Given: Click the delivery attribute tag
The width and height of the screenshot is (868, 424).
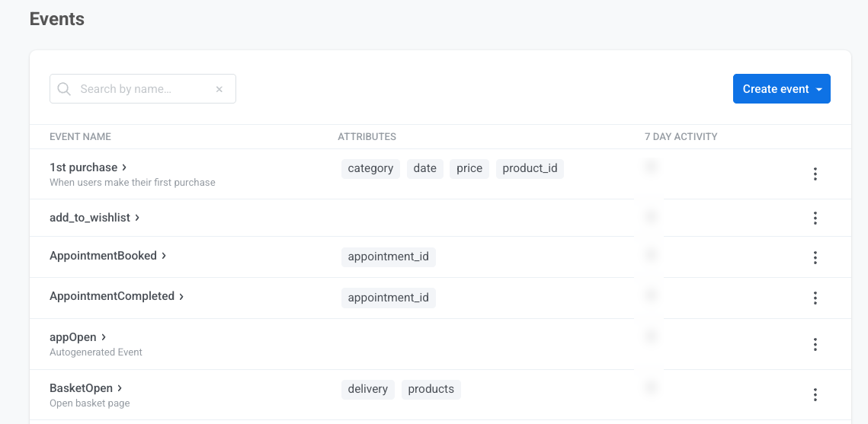Looking at the screenshot, I should pyautogui.click(x=367, y=389).
